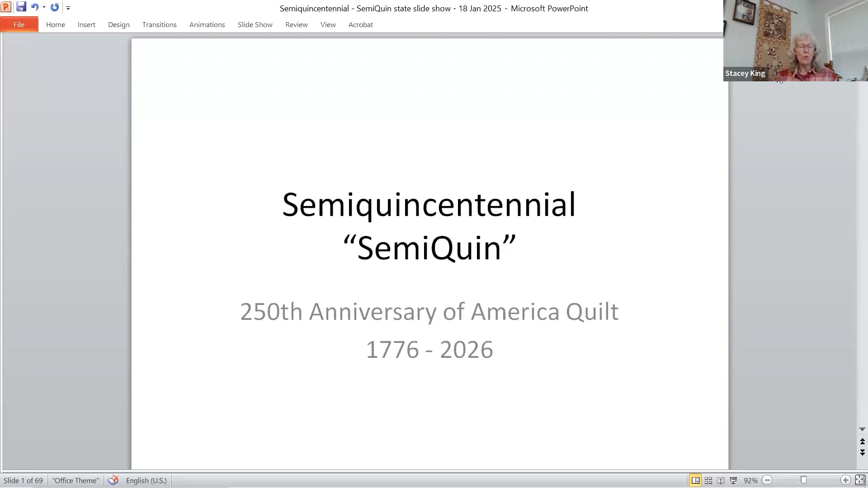Switch to the Animations ribbon tab
The height and width of the screenshot is (488, 868).
click(207, 24)
